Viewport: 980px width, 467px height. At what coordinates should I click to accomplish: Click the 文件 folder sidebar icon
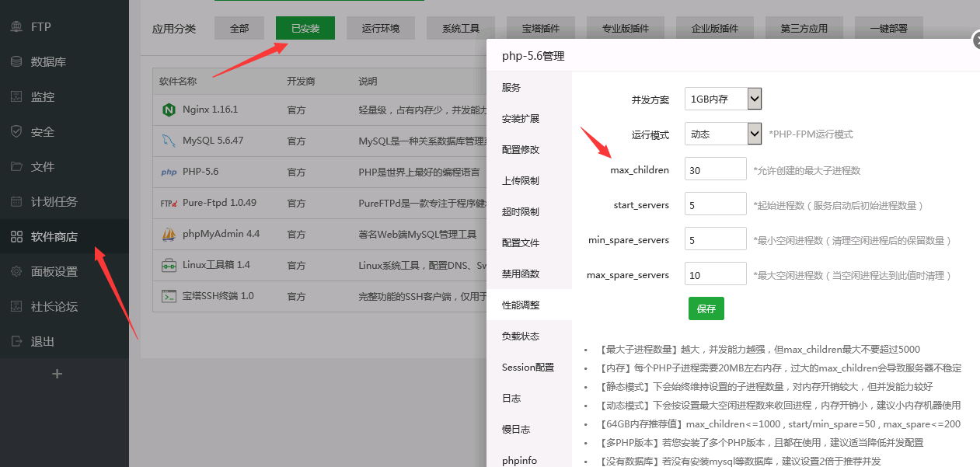click(x=16, y=166)
